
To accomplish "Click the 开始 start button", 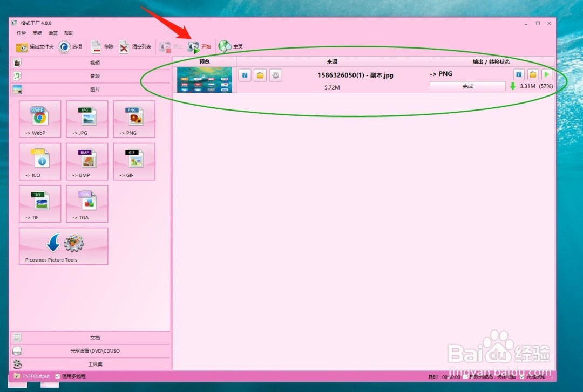I will pyautogui.click(x=199, y=47).
